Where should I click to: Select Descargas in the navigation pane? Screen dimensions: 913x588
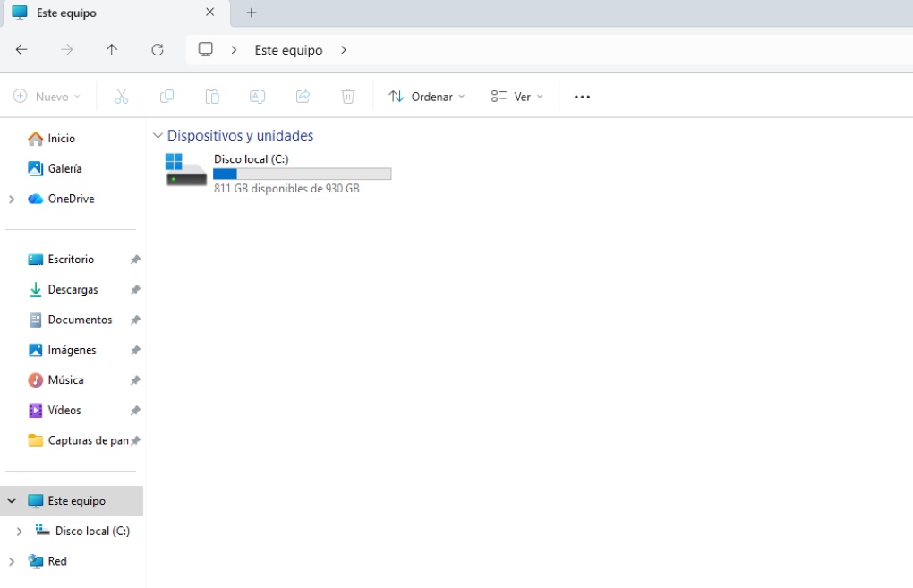[73, 290]
